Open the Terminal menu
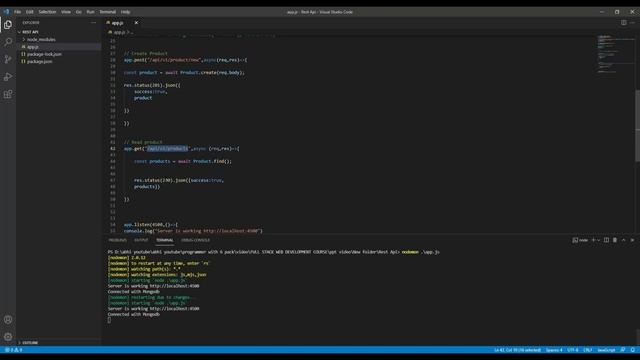640x360 pixels. coord(107,12)
